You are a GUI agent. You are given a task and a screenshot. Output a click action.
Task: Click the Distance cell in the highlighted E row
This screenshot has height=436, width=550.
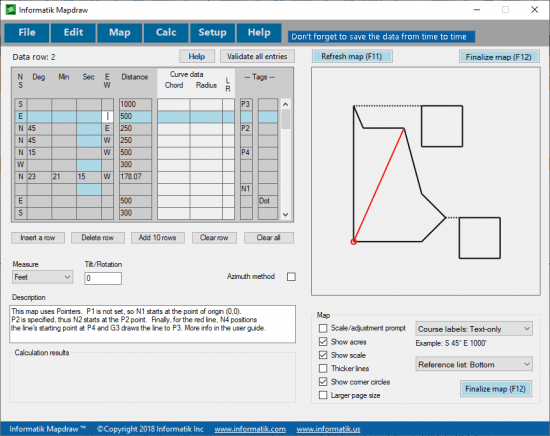tap(135, 116)
